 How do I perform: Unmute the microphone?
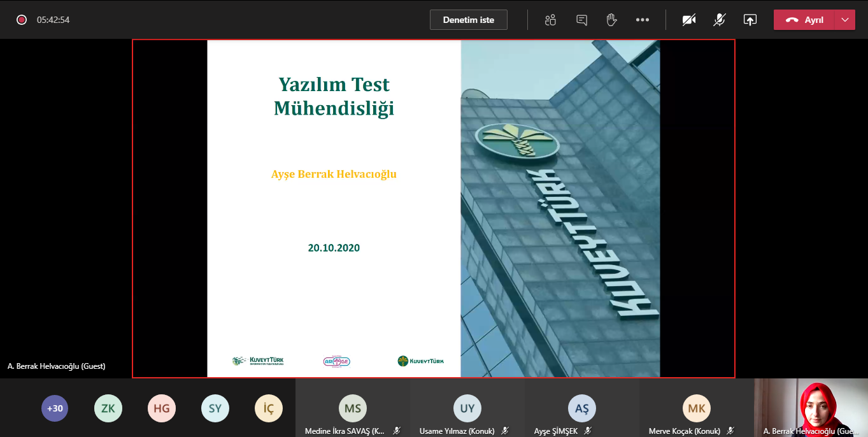pyautogui.click(x=719, y=20)
